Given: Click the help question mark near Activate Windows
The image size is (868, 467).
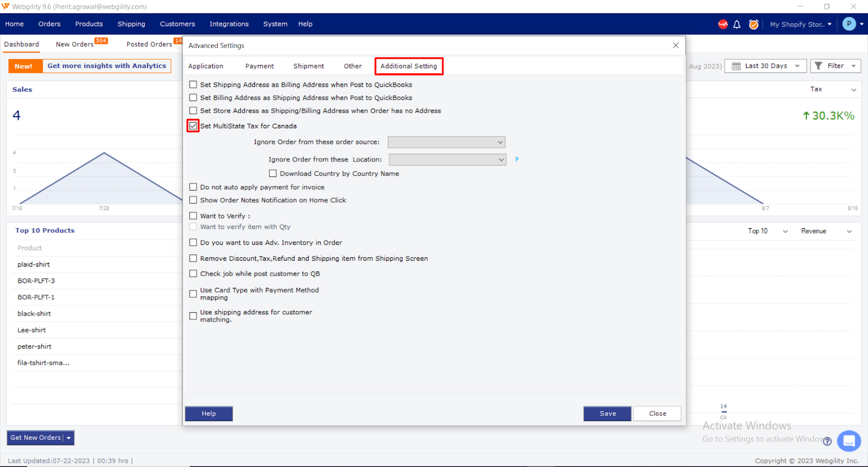Looking at the screenshot, I should coord(827,441).
